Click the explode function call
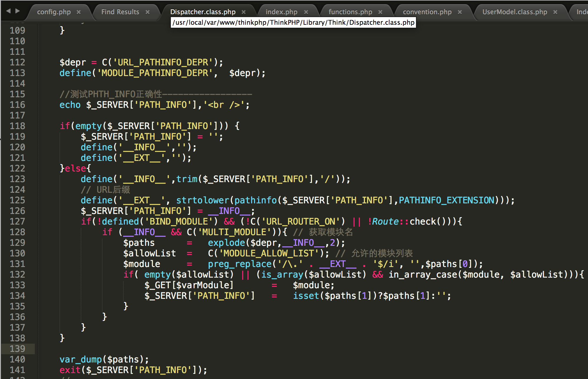Screen dimensions: 588x379 click(x=227, y=243)
